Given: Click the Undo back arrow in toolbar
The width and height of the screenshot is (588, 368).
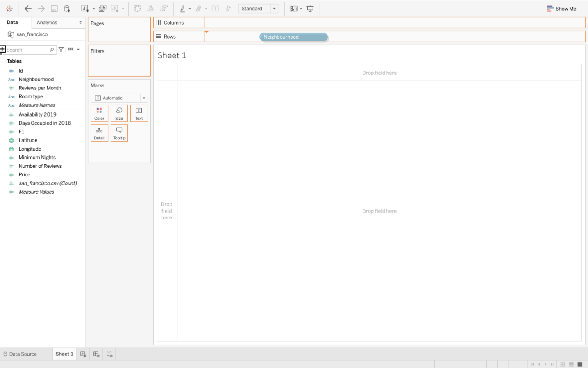Looking at the screenshot, I should tap(28, 9).
